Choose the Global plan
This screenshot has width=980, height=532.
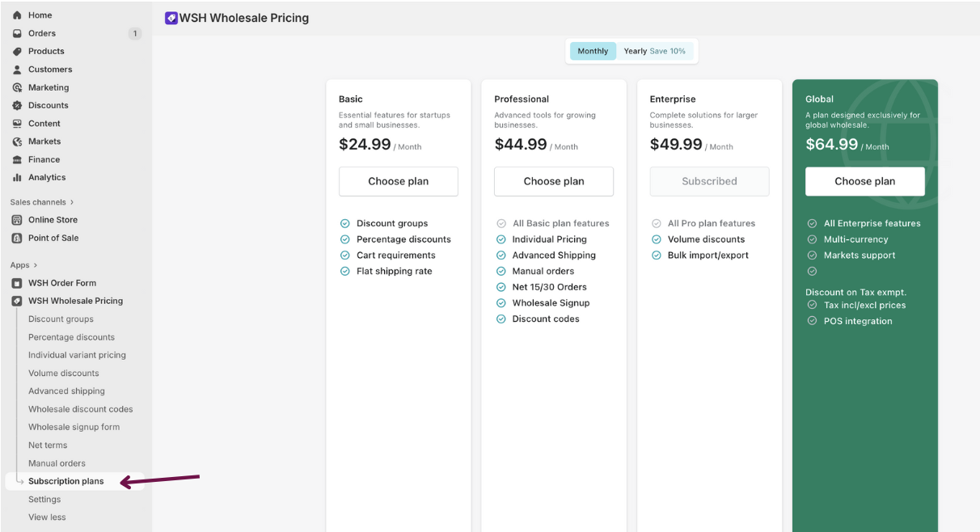pos(864,181)
